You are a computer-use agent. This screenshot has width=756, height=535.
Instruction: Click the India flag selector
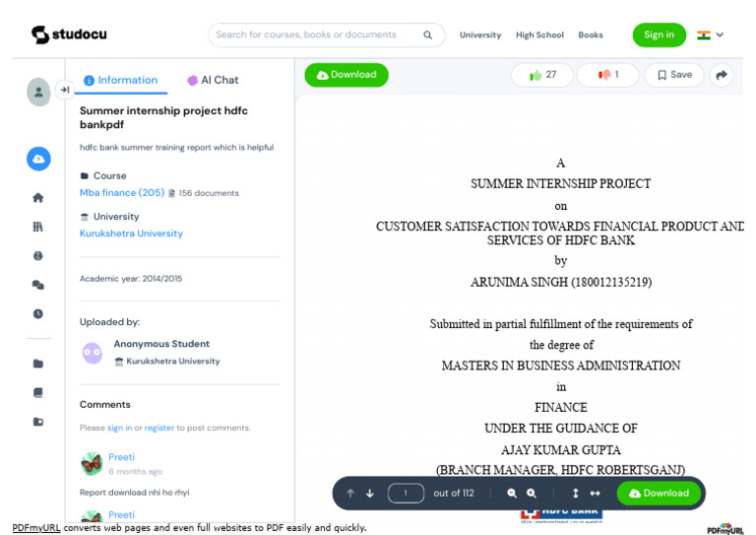click(x=704, y=35)
